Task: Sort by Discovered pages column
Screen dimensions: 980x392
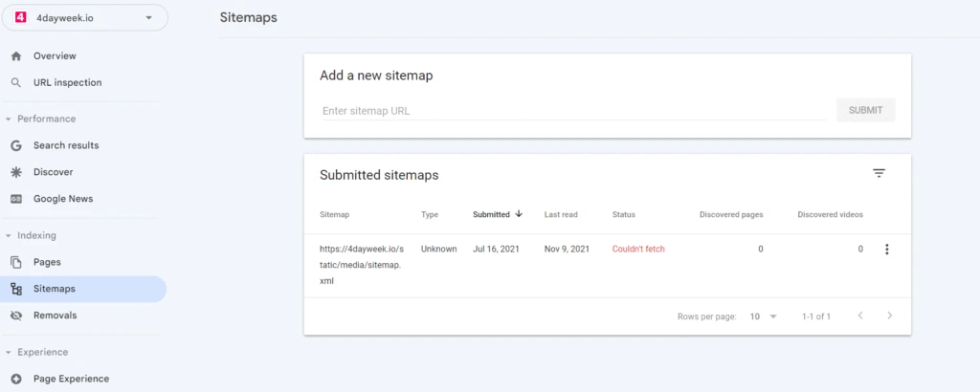Action: coord(731,215)
